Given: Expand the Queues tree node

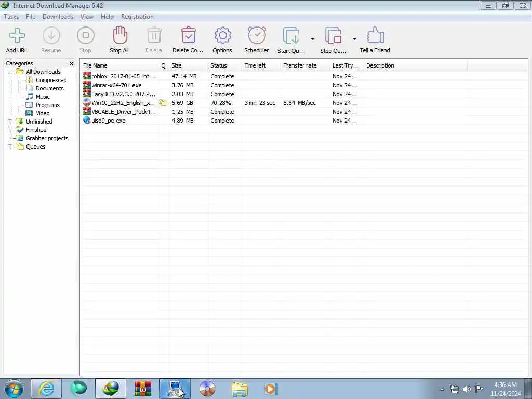Looking at the screenshot, I should [x=10, y=147].
